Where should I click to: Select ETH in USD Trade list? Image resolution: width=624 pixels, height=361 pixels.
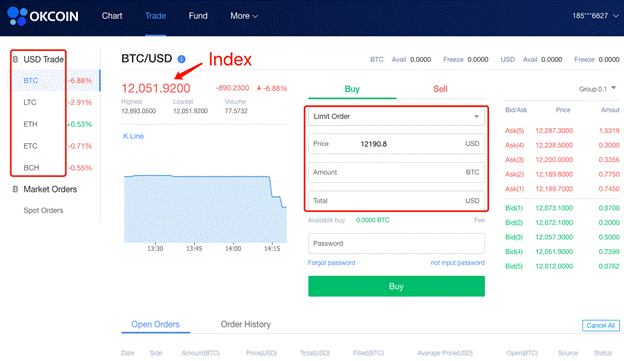pos(30,124)
